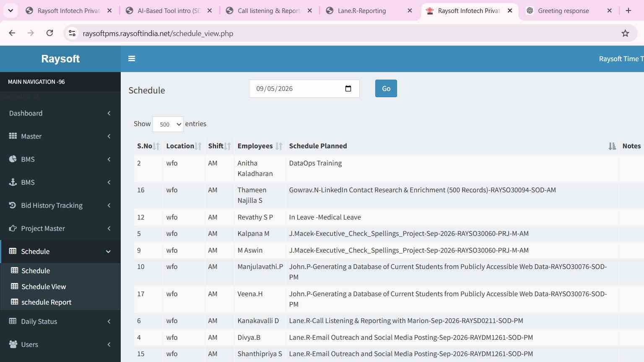Open the date picker calendar icon
This screenshot has height=362, width=644.
click(x=348, y=88)
